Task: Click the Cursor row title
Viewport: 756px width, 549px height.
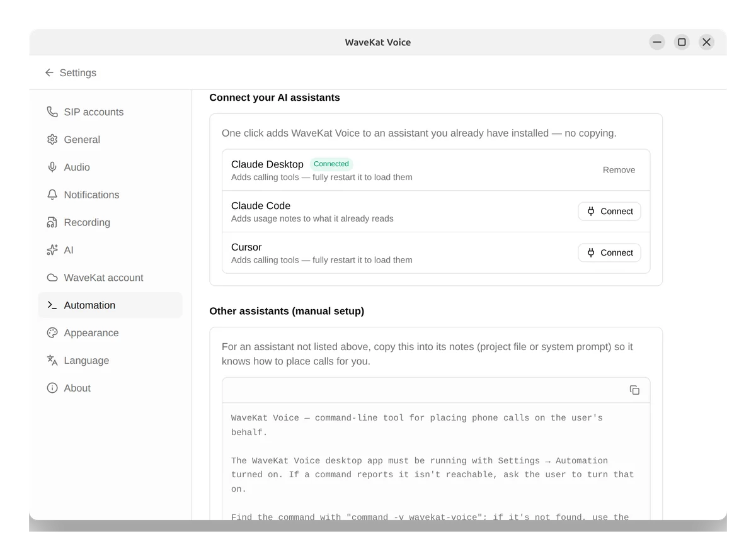Action: click(x=246, y=247)
